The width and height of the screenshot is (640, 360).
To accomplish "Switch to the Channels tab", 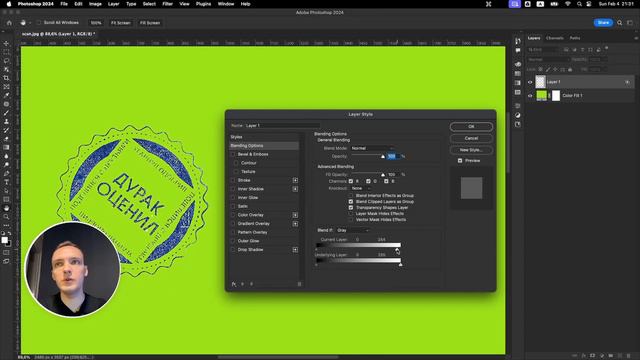I will pos(555,38).
